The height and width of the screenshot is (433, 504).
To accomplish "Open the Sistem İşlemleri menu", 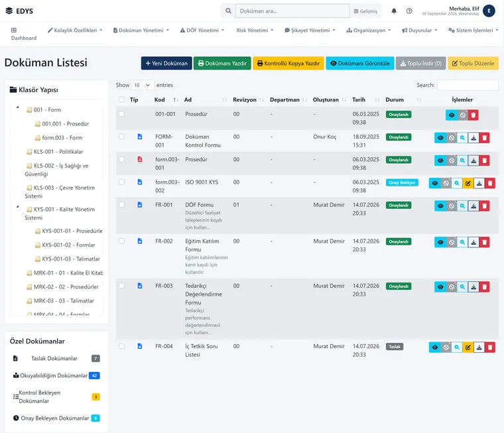I will pyautogui.click(x=473, y=31).
